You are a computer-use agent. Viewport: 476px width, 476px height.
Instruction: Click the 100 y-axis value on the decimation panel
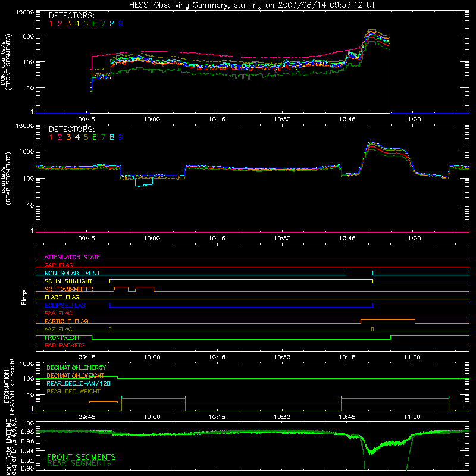(x=29, y=378)
